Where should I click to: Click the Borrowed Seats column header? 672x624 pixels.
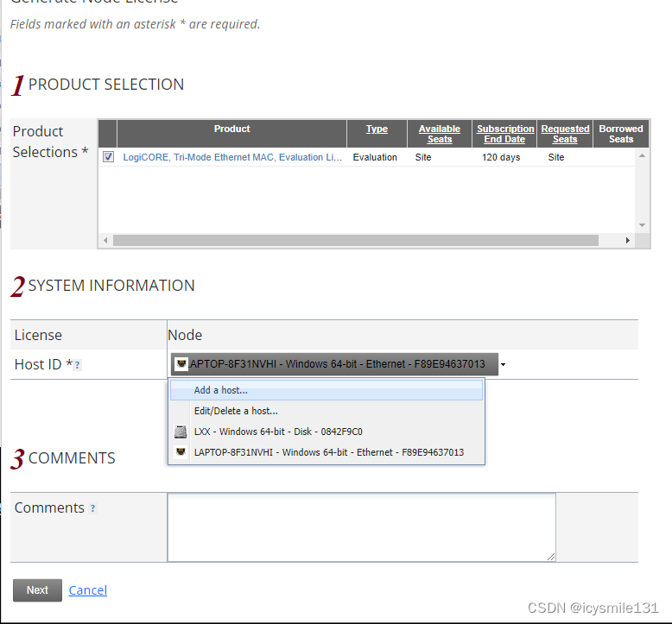point(621,134)
